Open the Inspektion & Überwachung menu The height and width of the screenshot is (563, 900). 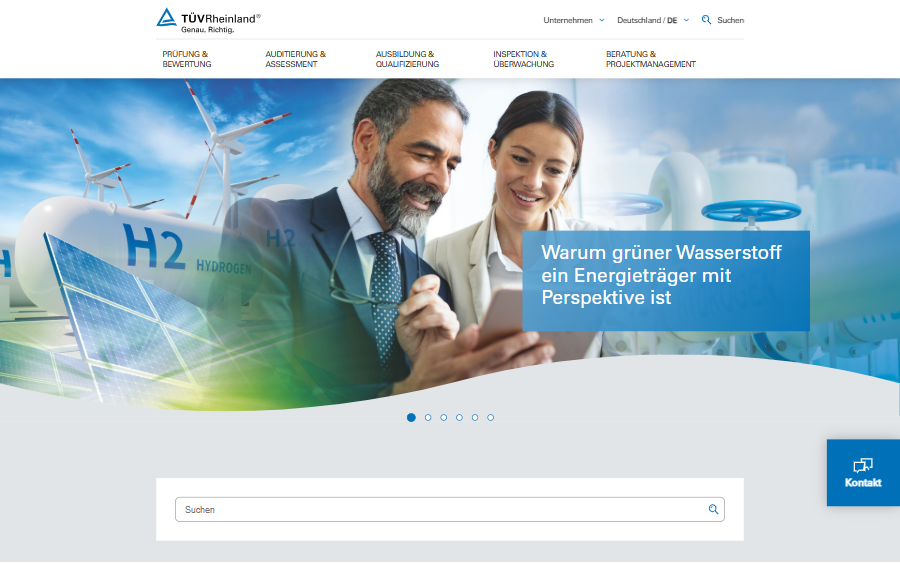pos(523,59)
